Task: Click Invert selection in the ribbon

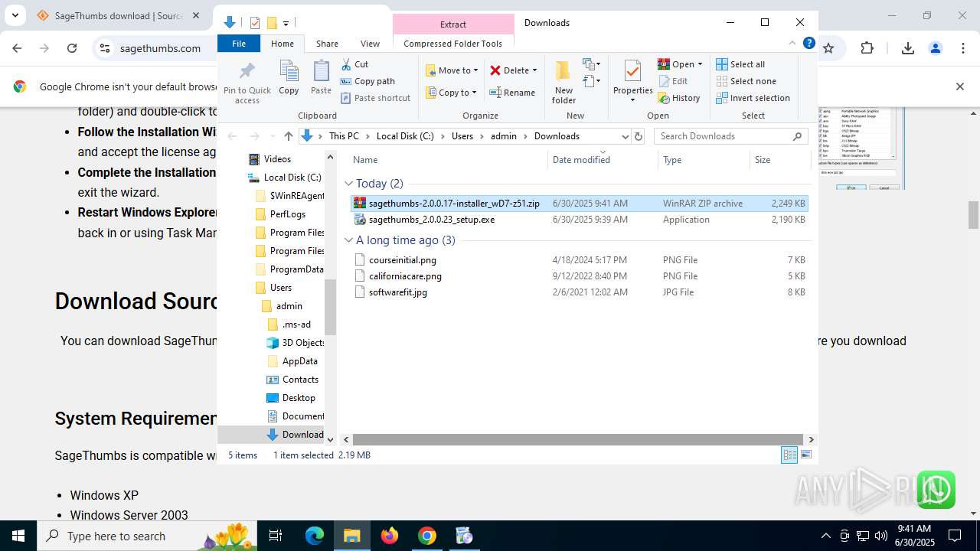Action: pyautogui.click(x=753, y=98)
